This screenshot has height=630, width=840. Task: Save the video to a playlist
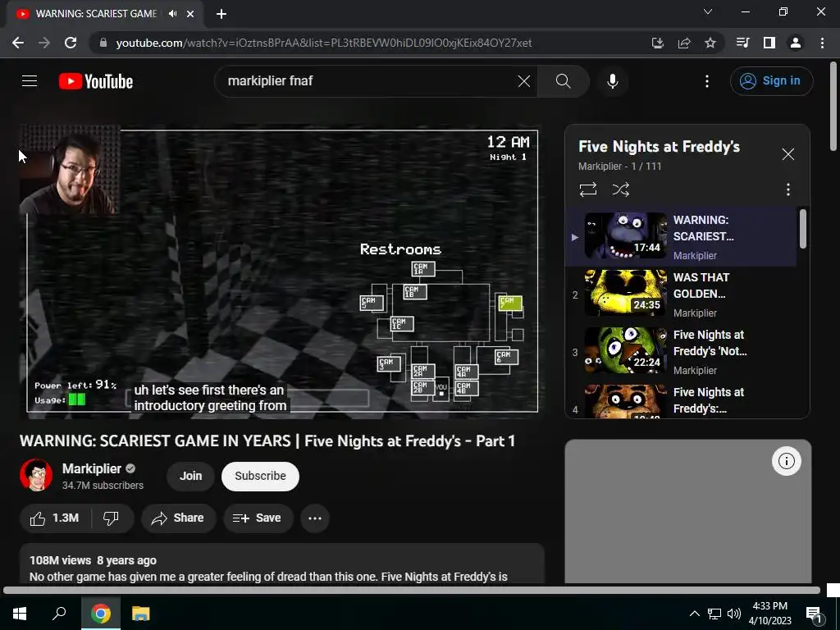(x=258, y=518)
